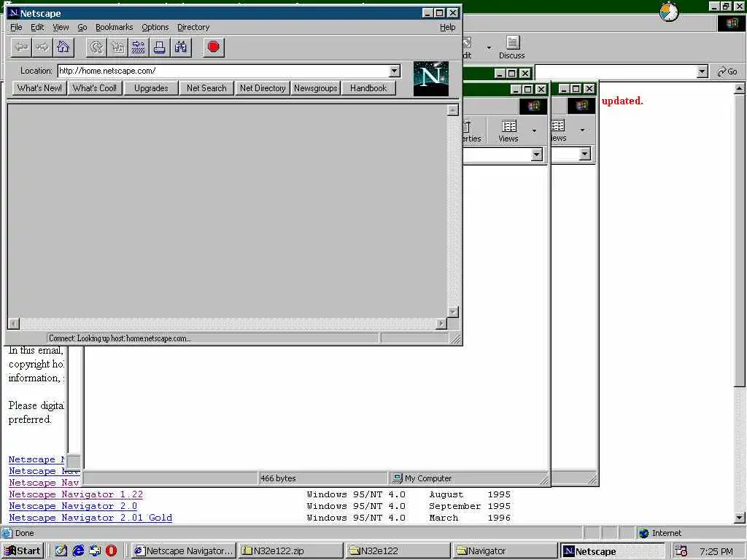
Task: Open the View menu in Netscape
Action: pyautogui.click(x=61, y=27)
